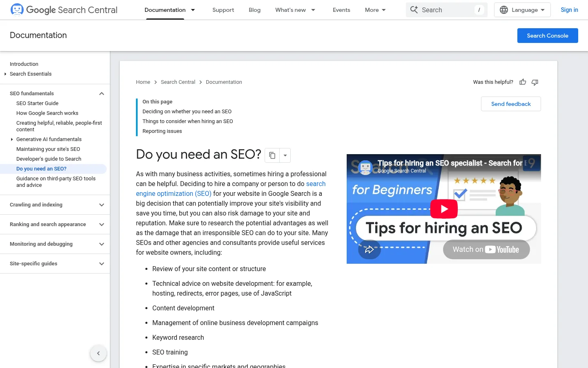The width and height of the screenshot is (588, 368).
Task: Click the search sparkle magnifier icon
Action: click(x=414, y=10)
